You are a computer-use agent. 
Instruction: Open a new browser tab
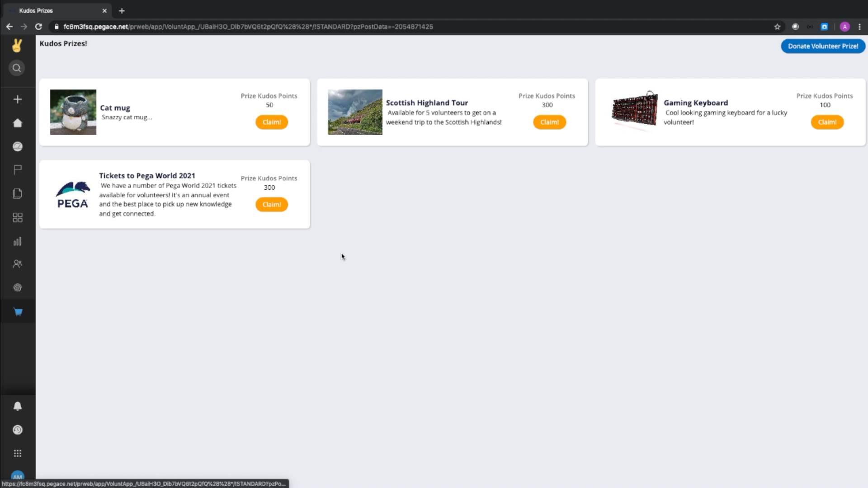pyautogui.click(x=122, y=11)
